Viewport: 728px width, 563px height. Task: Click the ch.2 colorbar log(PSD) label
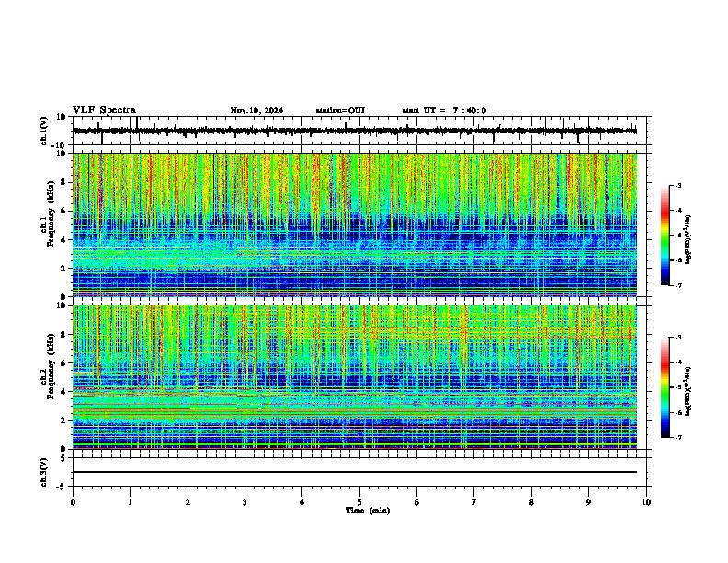click(688, 391)
